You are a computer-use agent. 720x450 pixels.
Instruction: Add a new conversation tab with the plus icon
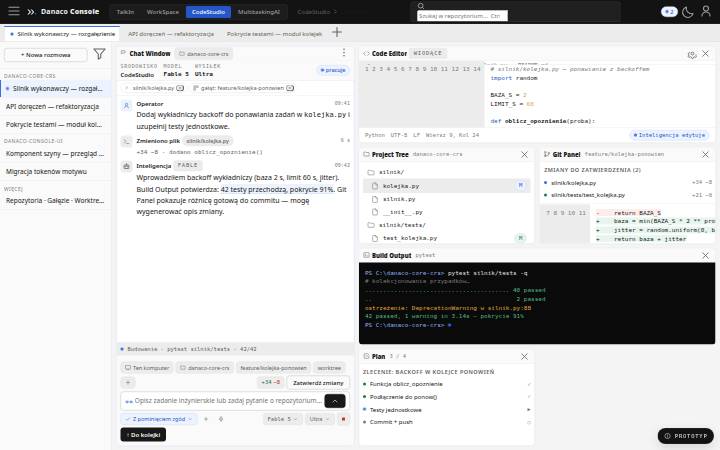[337, 32]
